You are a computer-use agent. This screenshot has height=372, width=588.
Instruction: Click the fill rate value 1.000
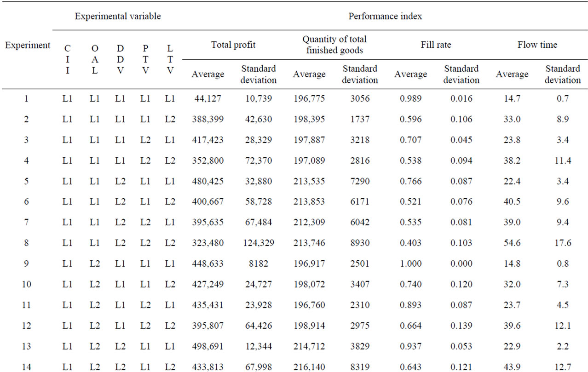410,263
